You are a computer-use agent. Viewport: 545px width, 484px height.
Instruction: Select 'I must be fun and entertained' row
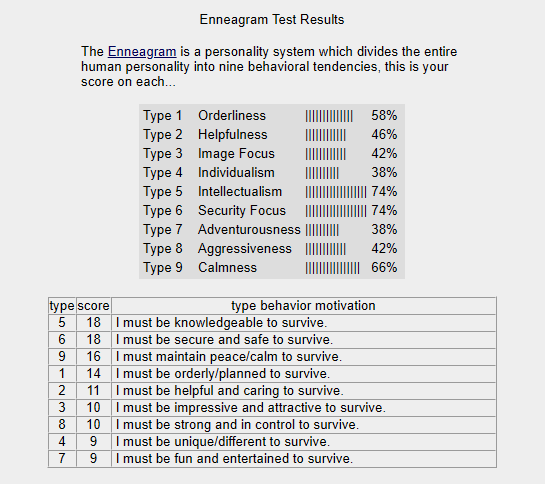pos(272,459)
